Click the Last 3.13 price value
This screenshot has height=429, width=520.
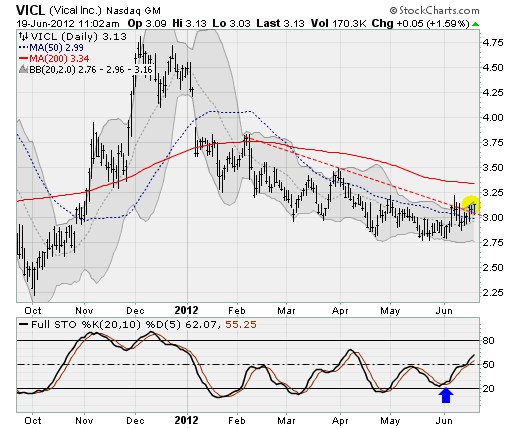[280, 24]
